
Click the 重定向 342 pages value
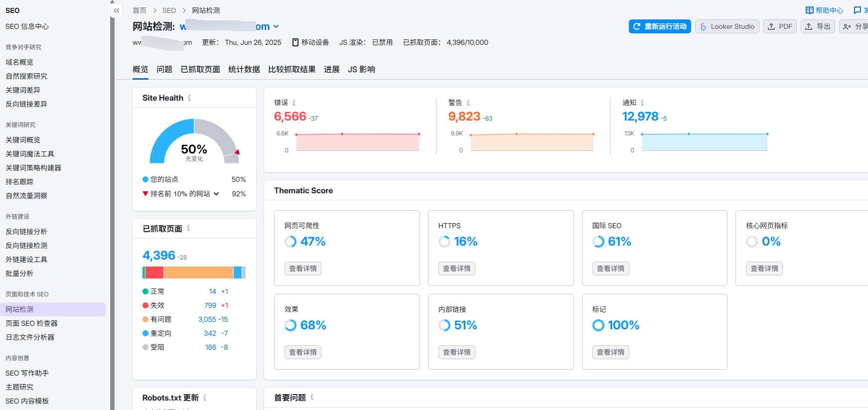click(x=210, y=333)
